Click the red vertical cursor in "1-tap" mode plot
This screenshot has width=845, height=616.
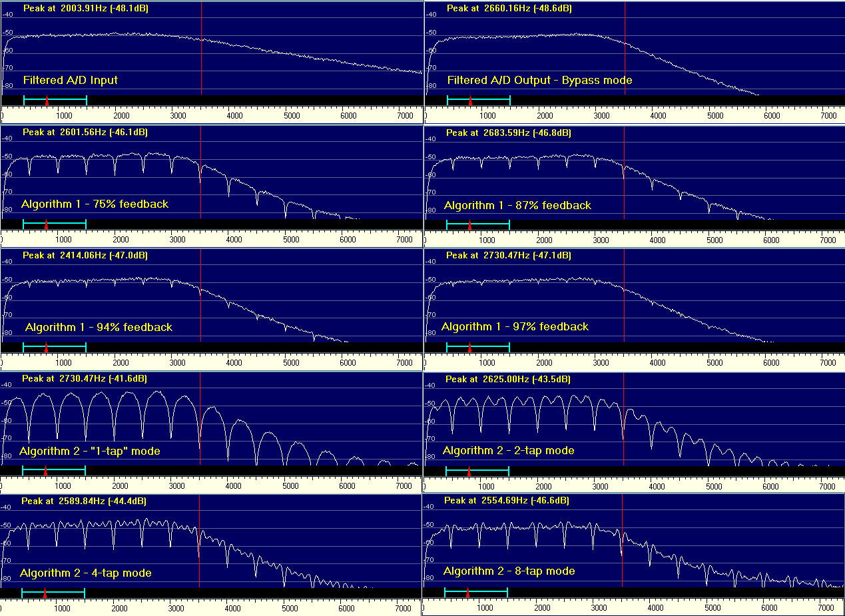coord(200,419)
